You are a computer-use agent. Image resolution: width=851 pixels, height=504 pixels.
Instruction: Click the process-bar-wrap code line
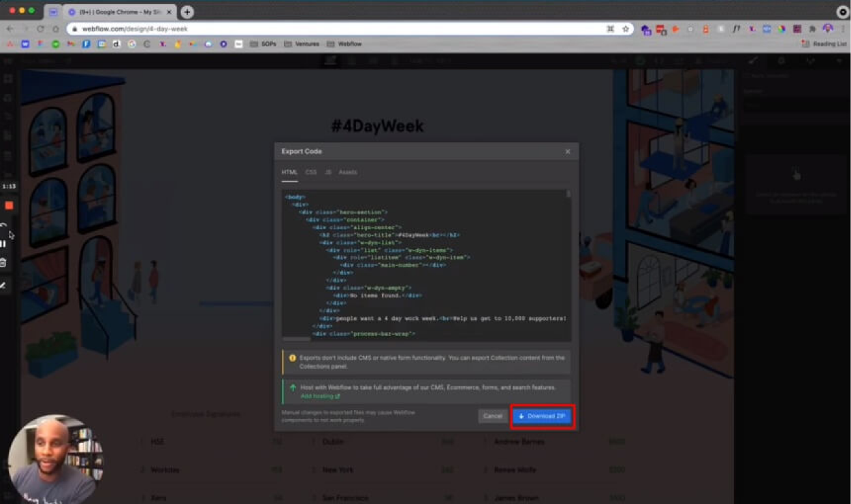pos(364,333)
